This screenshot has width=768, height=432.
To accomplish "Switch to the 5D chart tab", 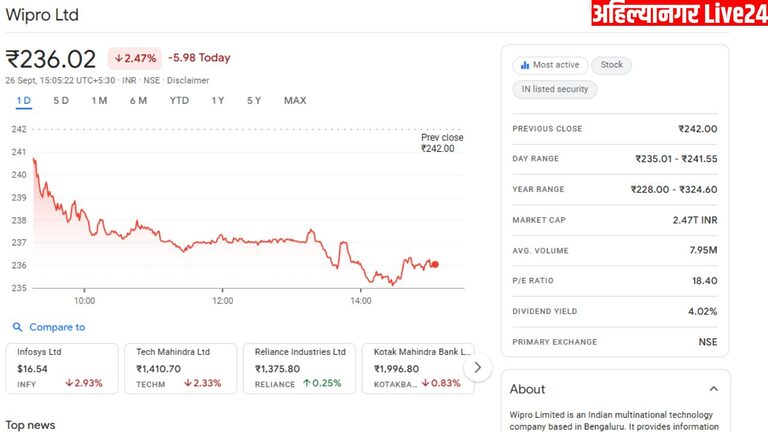I will pyautogui.click(x=61, y=100).
